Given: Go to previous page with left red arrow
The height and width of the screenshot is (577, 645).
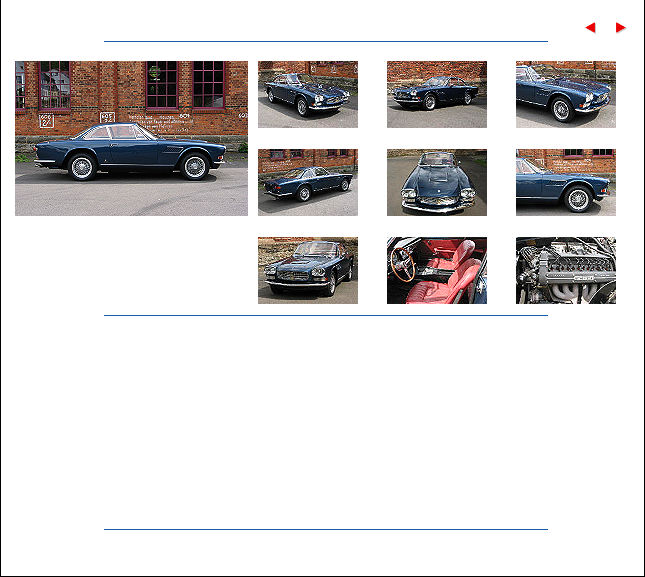Looking at the screenshot, I should coord(590,28).
